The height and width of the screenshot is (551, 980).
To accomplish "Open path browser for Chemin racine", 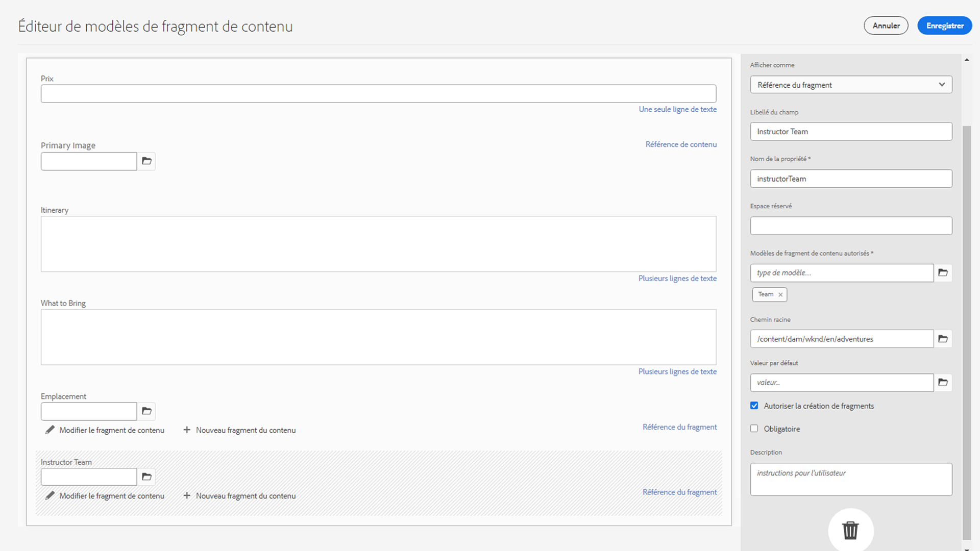I will point(943,339).
